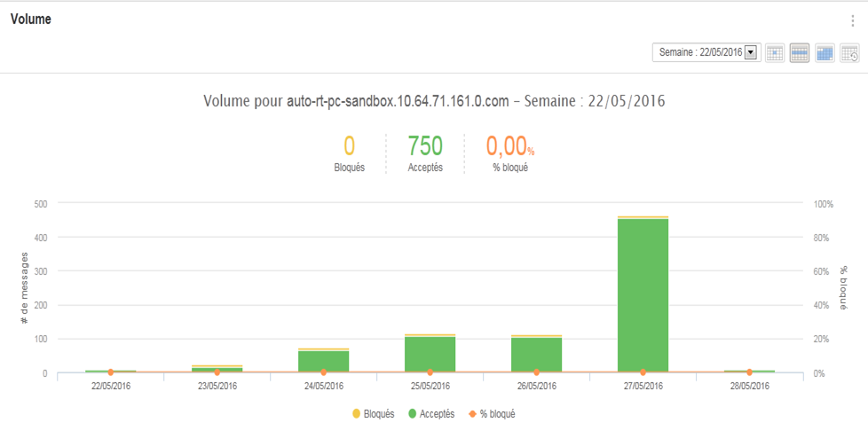Select the green bar for 26/05/2016
868x446 pixels.
point(536,355)
